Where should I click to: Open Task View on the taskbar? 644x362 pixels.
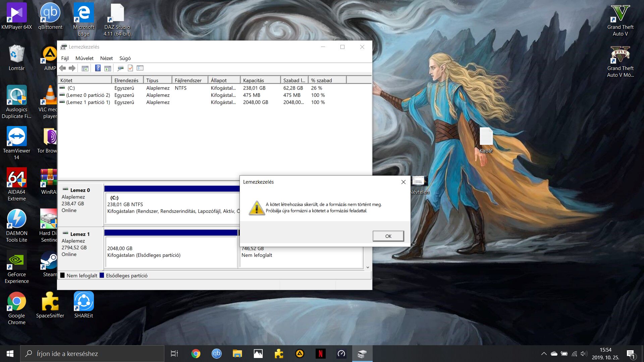click(174, 354)
